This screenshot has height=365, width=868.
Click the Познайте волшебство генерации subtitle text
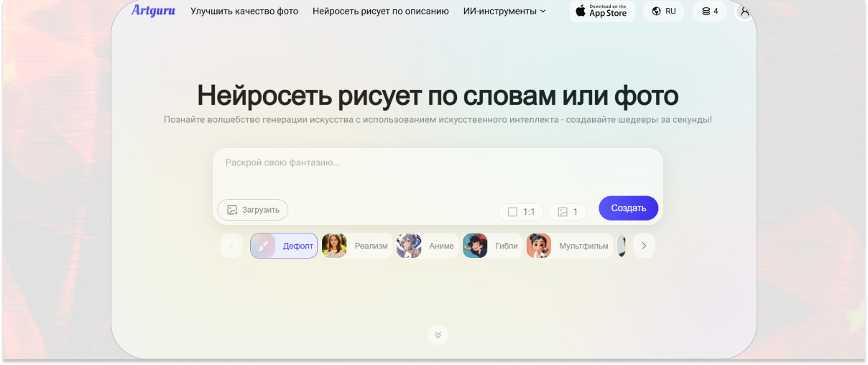tap(438, 119)
